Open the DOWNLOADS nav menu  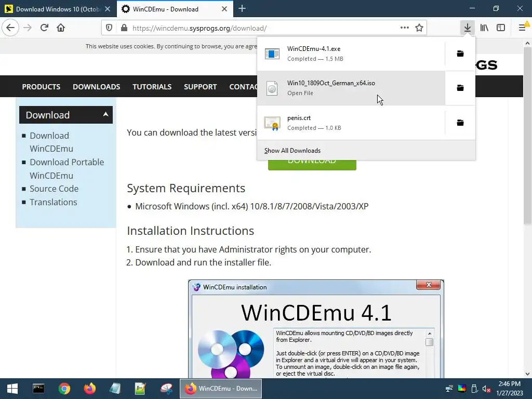click(96, 87)
